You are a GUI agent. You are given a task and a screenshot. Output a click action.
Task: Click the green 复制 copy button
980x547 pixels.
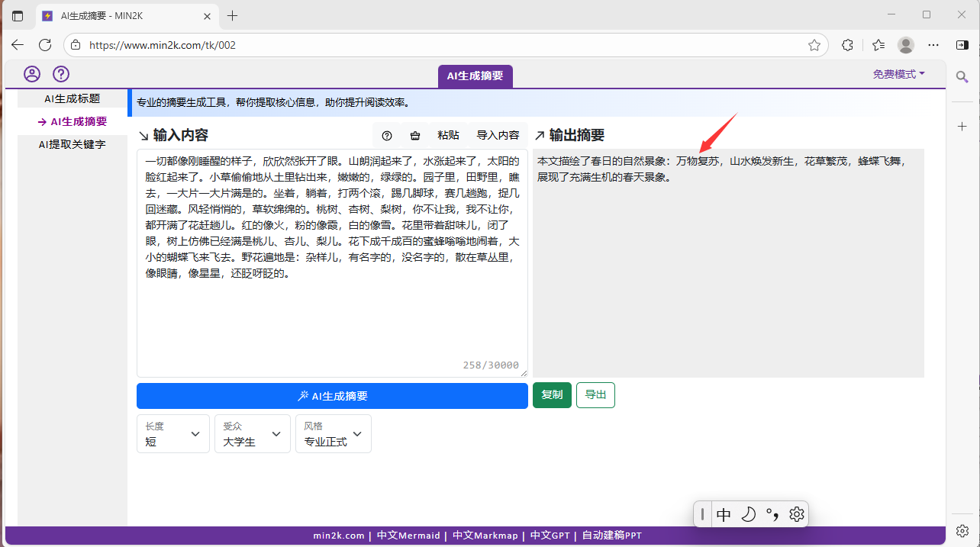[x=552, y=395]
